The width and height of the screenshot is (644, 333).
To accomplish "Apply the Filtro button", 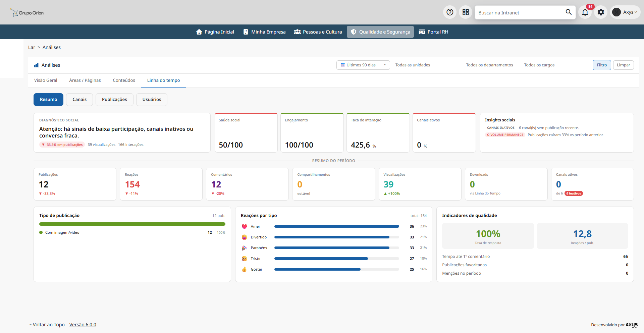I will coord(602,65).
